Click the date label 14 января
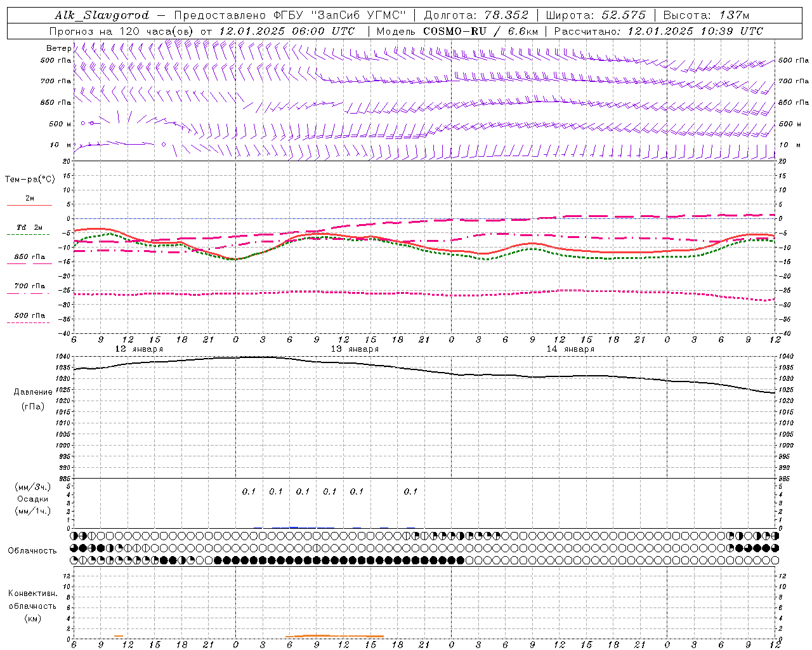Image resolution: width=812 pixels, height=650 pixels. coord(570,349)
